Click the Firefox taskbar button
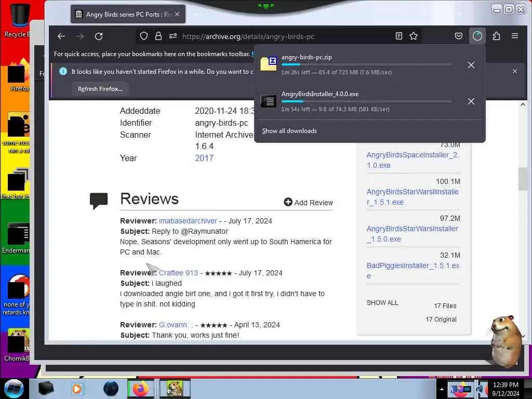 point(140,389)
